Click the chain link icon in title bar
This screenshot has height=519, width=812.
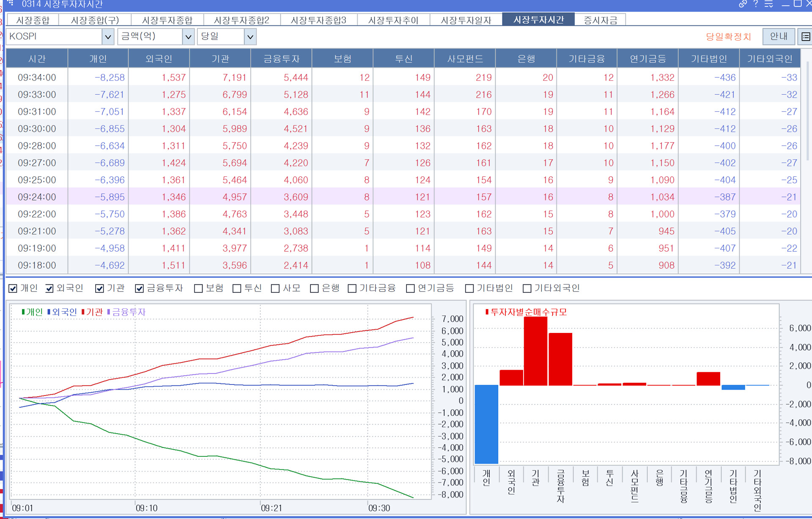(743, 4)
